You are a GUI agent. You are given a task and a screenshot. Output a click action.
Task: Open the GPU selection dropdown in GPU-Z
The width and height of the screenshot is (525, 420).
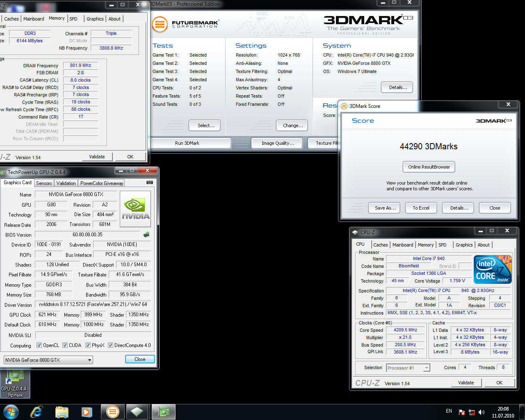click(x=48, y=360)
